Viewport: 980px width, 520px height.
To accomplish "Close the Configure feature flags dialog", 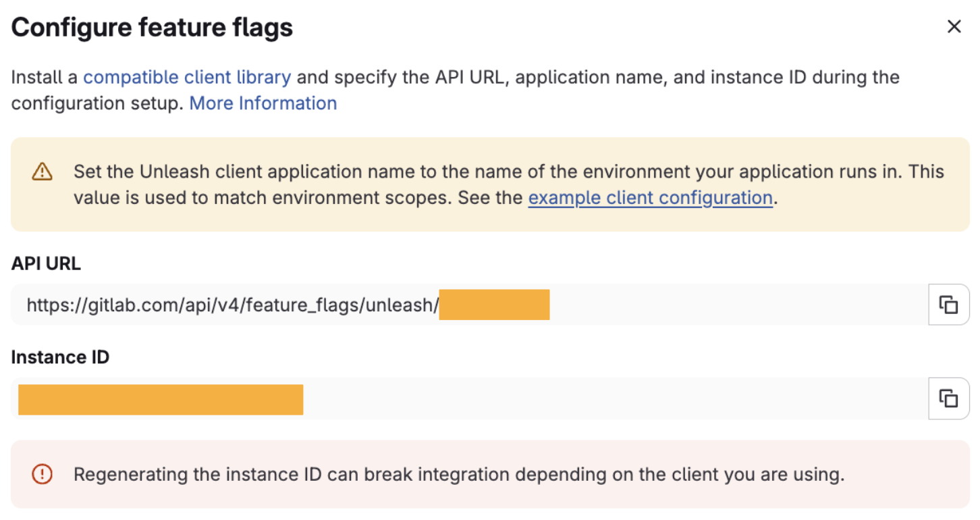I will (954, 26).
